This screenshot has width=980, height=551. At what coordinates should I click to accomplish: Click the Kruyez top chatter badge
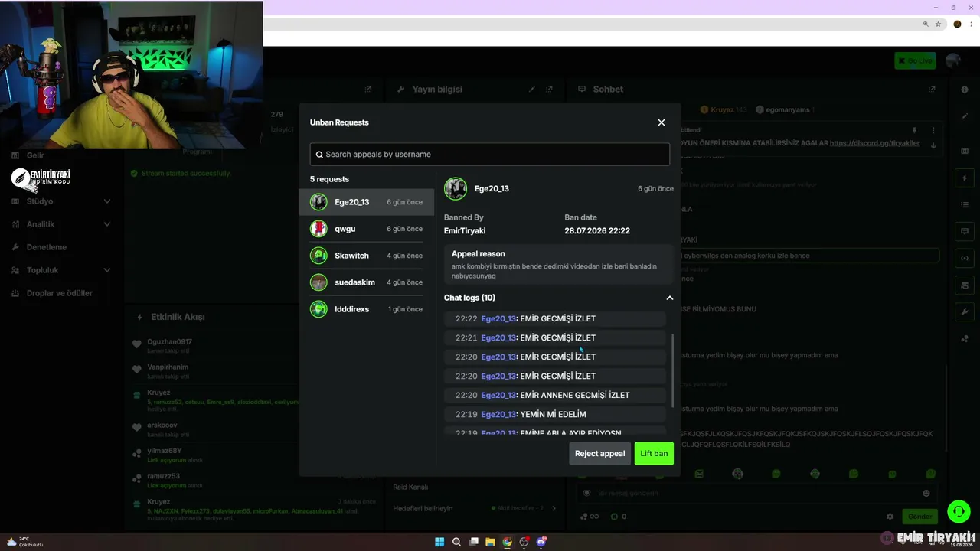723,109
